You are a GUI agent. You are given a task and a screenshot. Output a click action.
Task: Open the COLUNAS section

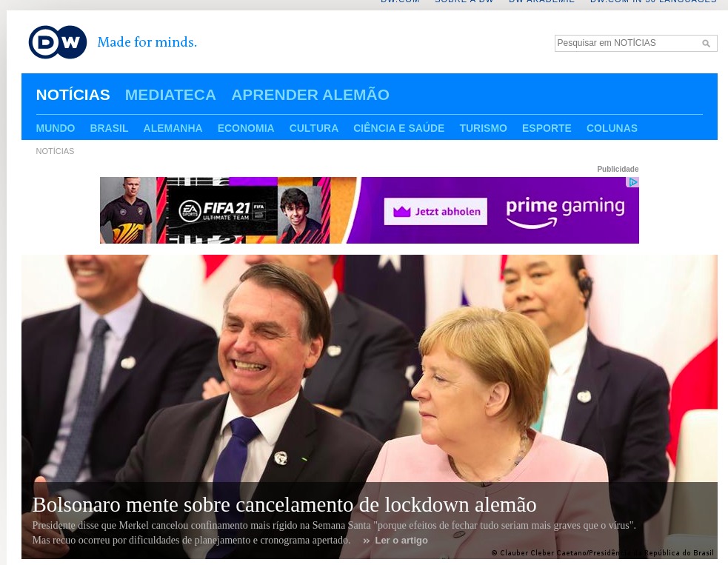pos(612,128)
